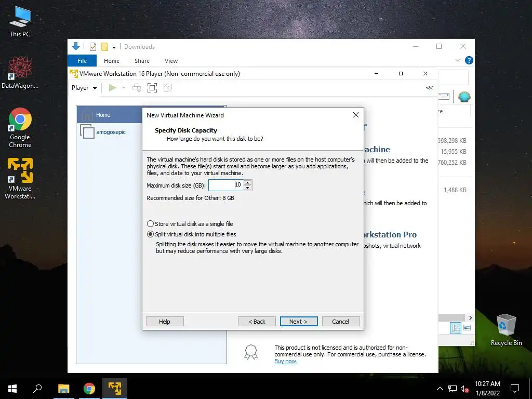Open the Recycle Bin desktop icon
Viewport: 532px width, 399px height.
point(506,330)
